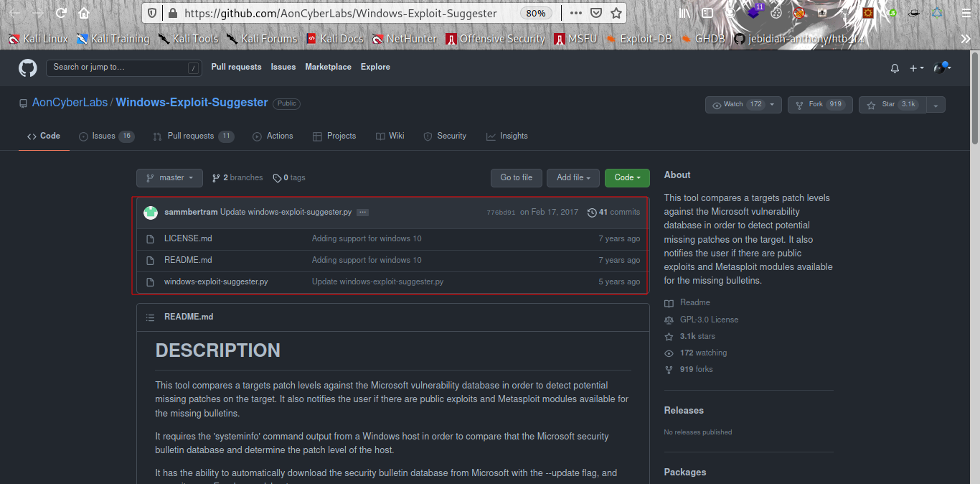The image size is (980, 484).
Task: Open the Exploit-DB bookmark
Action: tap(639, 39)
